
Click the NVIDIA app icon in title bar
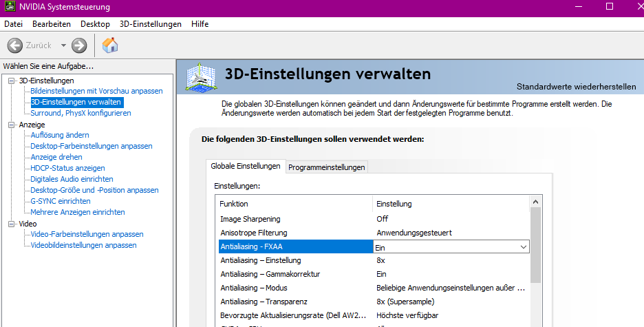click(10, 7)
